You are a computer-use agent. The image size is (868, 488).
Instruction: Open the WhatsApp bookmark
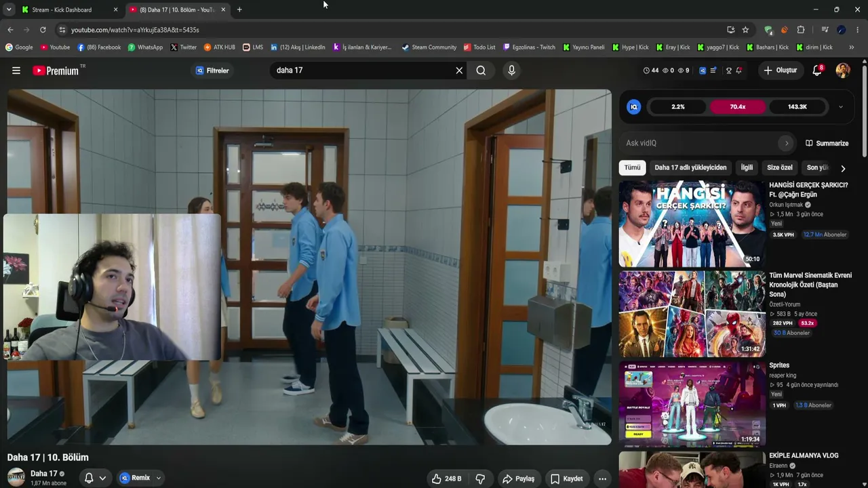click(x=145, y=47)
